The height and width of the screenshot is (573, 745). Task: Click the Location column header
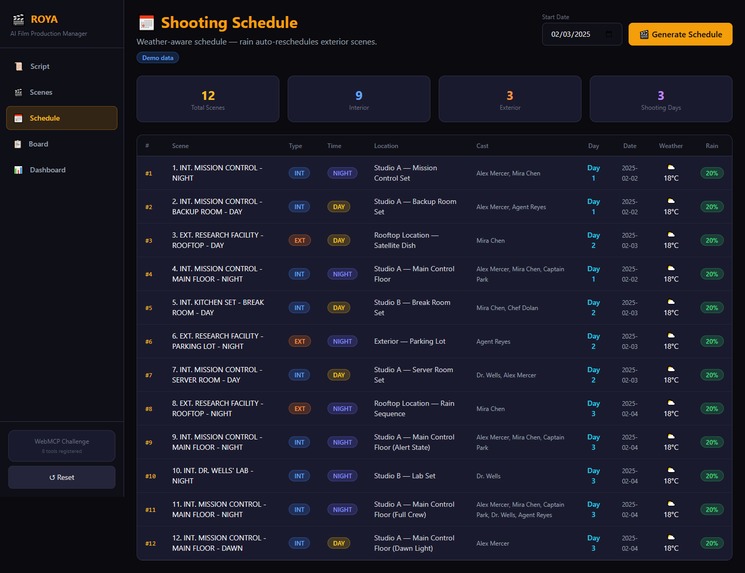coord(386,146)
